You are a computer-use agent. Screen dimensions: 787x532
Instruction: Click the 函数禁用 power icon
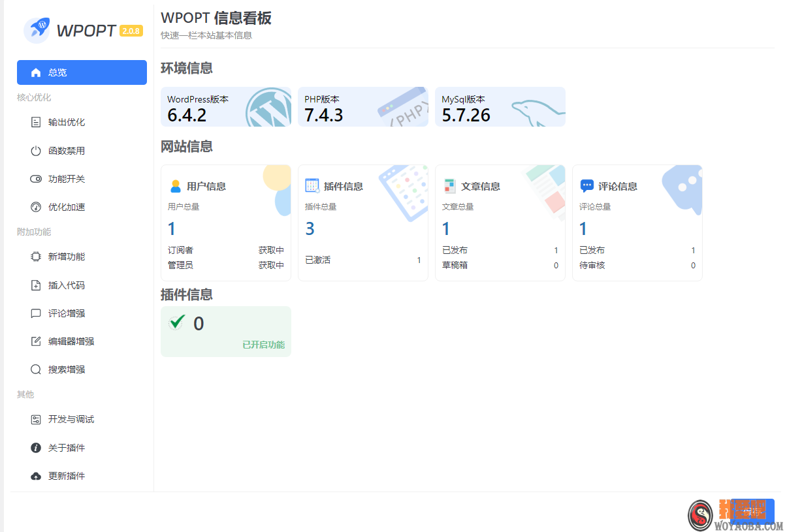[36, 150]
